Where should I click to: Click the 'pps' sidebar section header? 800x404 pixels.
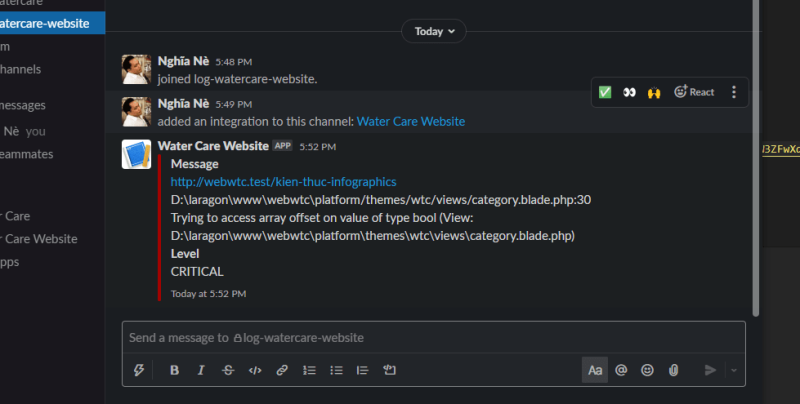coord(10,262)
